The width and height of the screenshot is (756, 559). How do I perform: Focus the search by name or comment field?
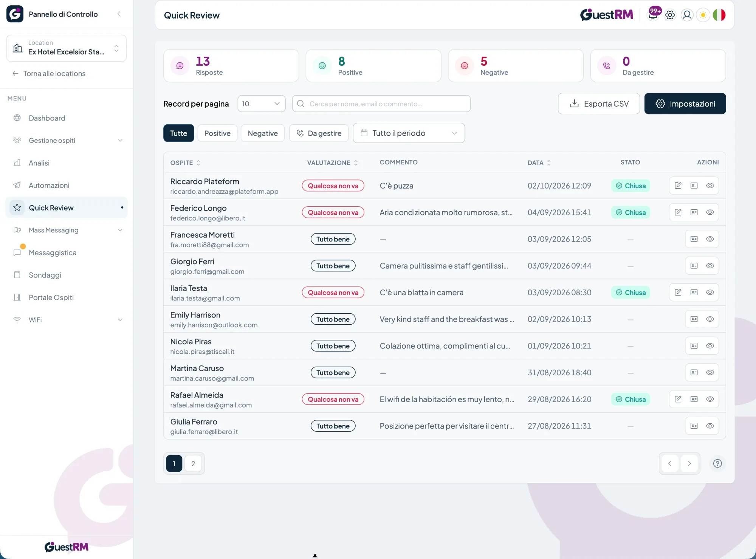pos(381,104)
